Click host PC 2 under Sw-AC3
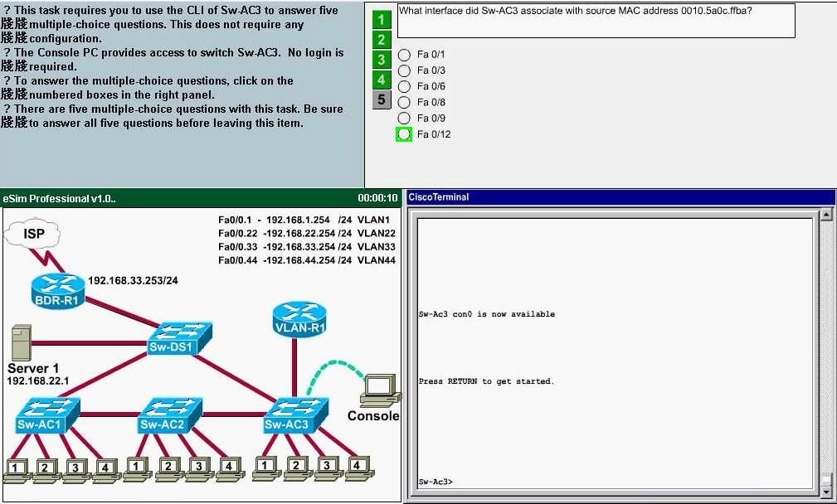Viewport: 837px width, 504px height. (297, 468)
